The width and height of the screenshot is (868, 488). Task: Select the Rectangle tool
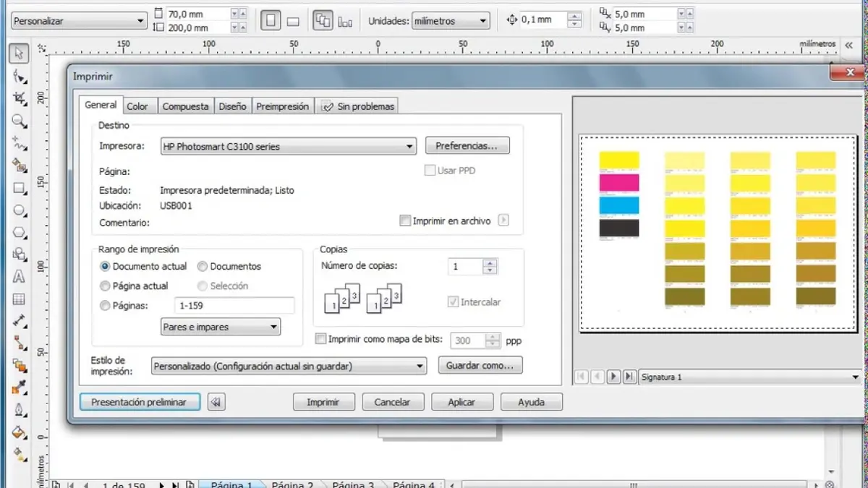(x=18, y=189)
